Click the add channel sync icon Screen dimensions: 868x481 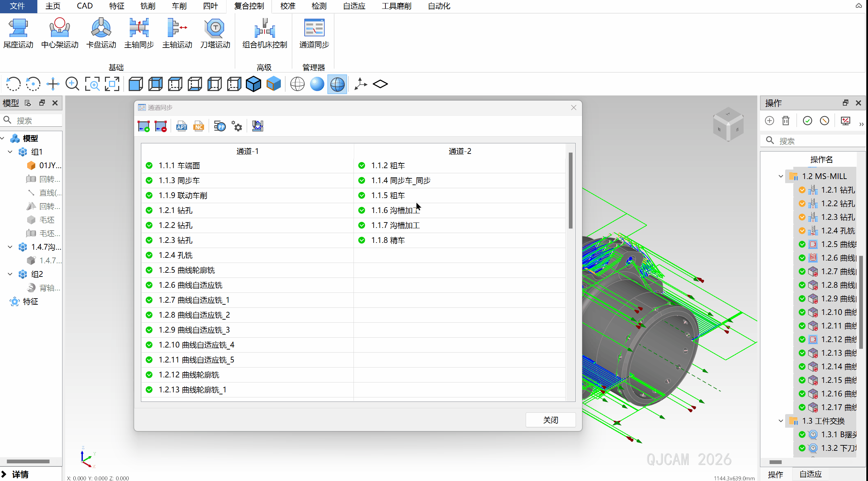coord(144,126)
